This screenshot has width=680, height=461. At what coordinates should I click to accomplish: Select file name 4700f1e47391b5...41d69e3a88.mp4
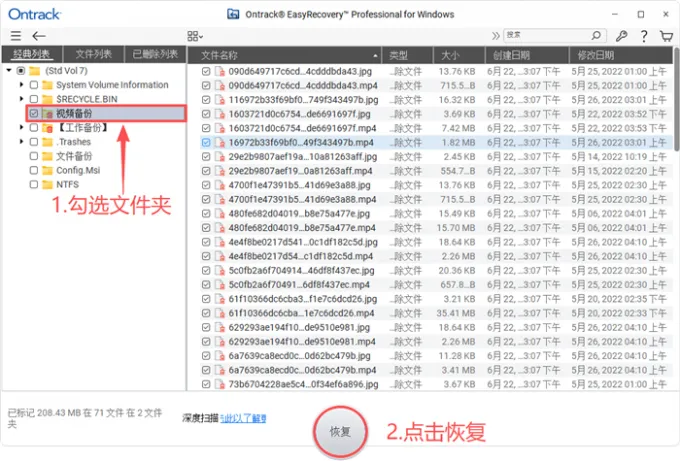(x=302, y=199)
